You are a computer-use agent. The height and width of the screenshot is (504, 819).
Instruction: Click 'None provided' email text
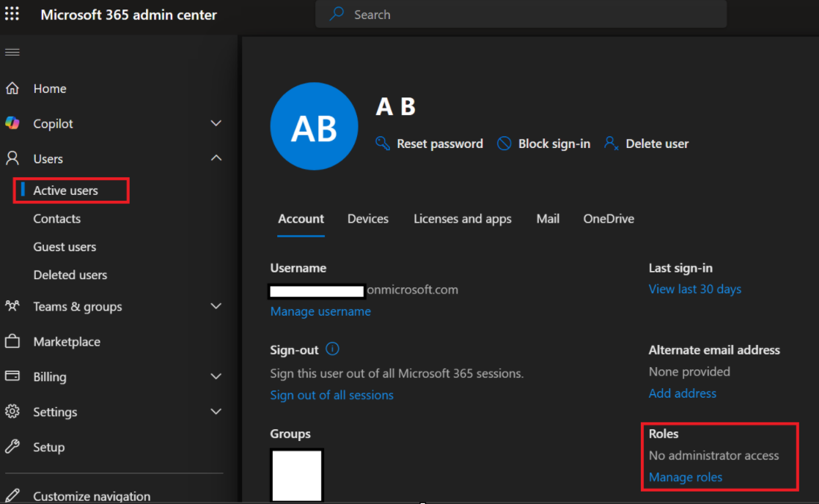tap(689, 371)
